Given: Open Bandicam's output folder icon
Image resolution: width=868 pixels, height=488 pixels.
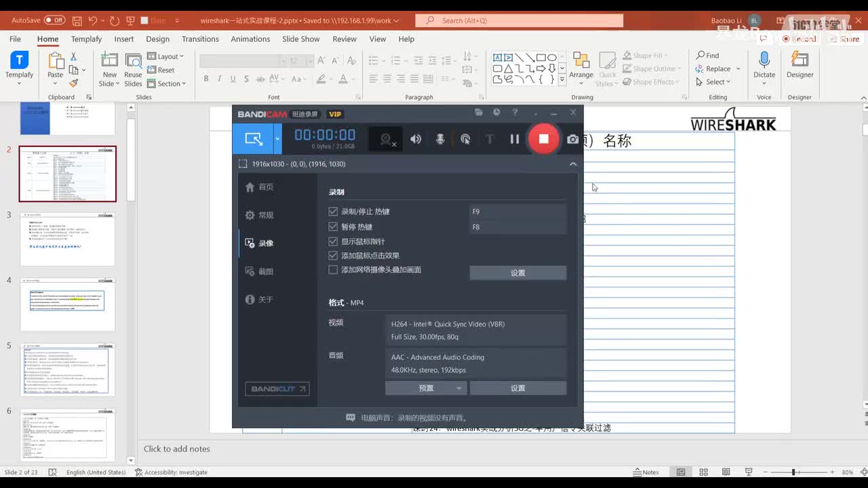Looking at the screenshot, I should [479, 113].
